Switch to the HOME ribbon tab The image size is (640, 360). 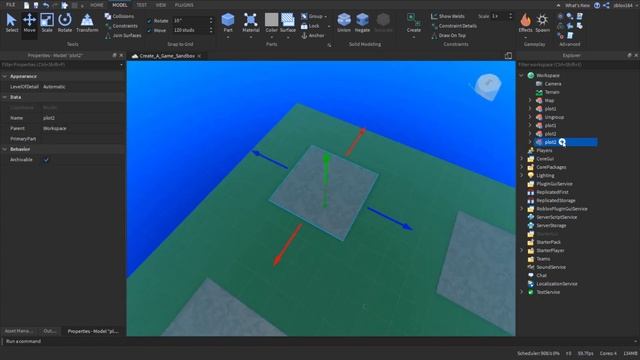tap(97, 5)
